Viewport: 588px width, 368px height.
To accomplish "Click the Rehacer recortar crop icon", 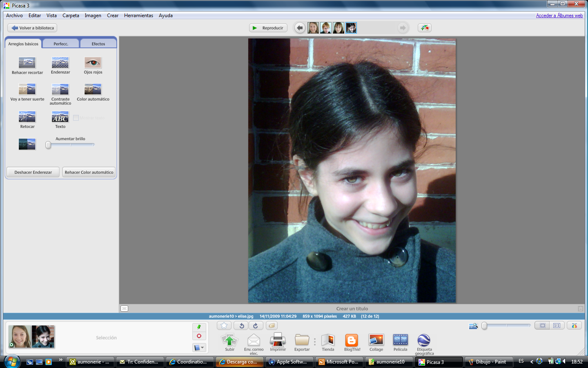I will (x=27, y=63).
